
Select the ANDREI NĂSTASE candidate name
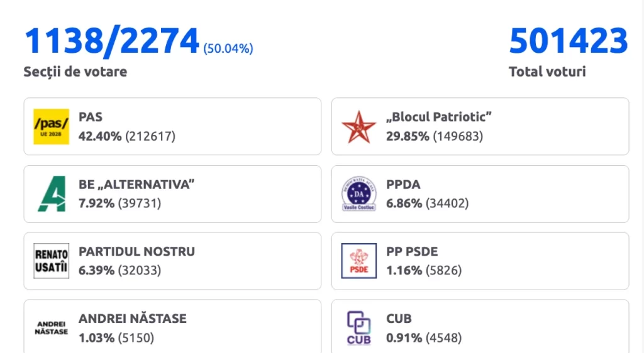coord(133,318)
